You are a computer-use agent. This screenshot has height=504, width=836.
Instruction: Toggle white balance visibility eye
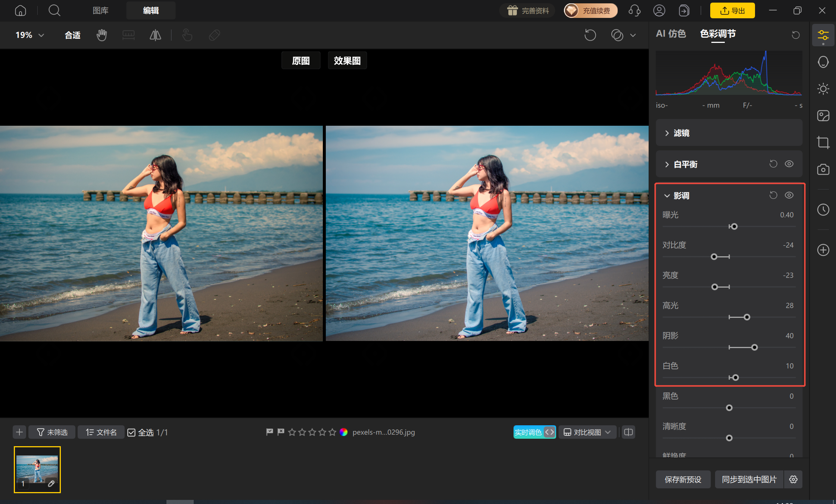point(789,164)
